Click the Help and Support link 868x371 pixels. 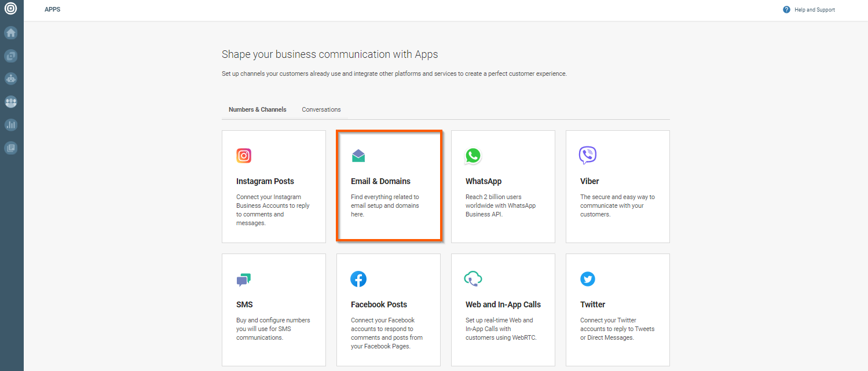pyautogui.click(x=813, y=9)
